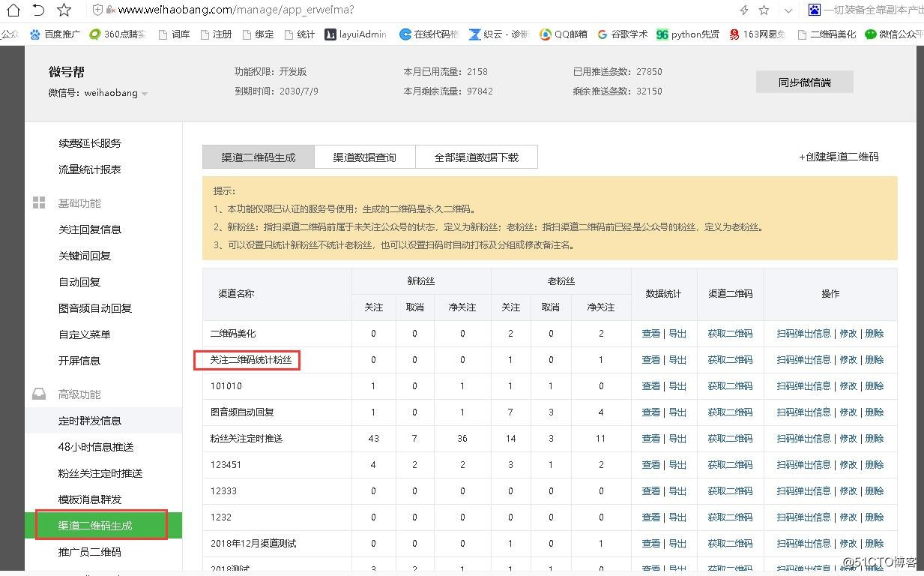Viewport: 924px width, 576px height.
Task: Switch to the 渠道数据查询 tab
Action: 364,157
